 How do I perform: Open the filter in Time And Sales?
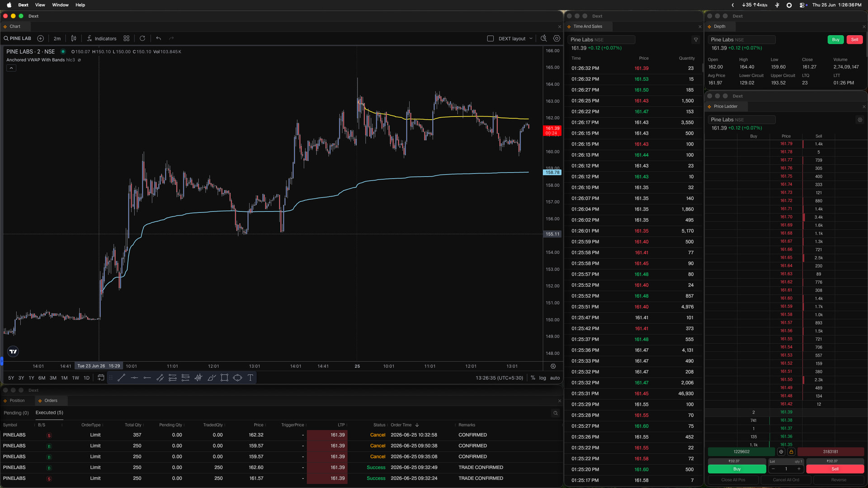coord(696,40)
